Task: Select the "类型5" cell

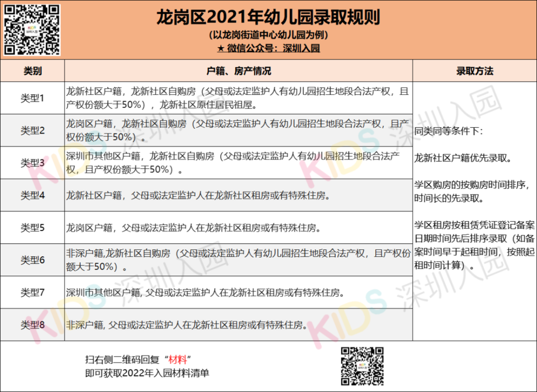Action: (32, 228)
